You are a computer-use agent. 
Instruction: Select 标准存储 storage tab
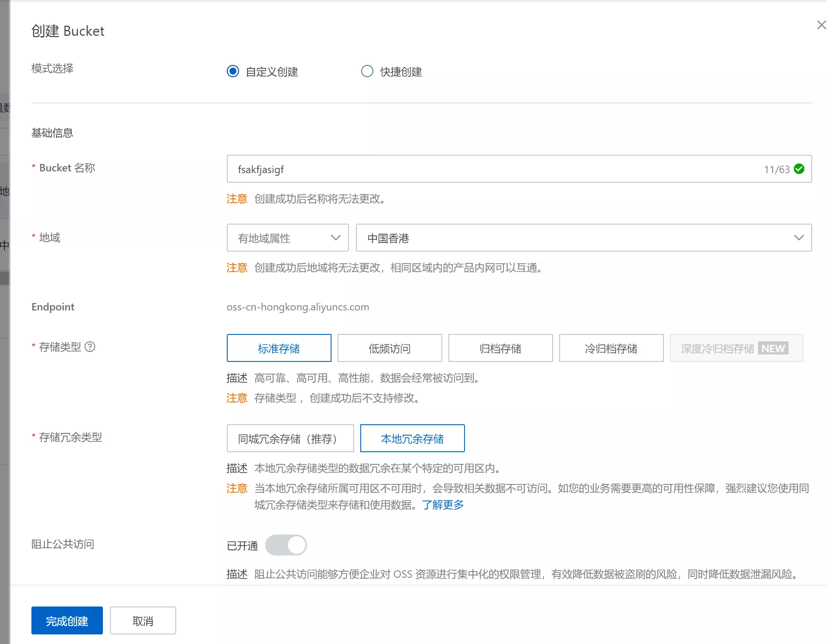click(x=279, y=348)
